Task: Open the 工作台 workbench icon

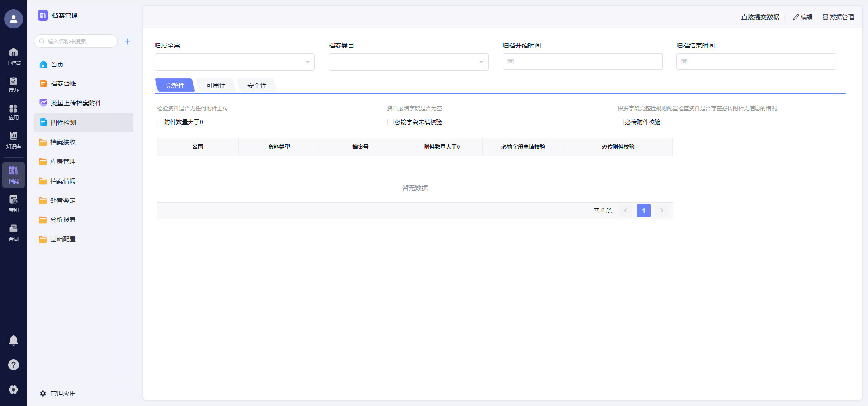Action: [14, 56]
